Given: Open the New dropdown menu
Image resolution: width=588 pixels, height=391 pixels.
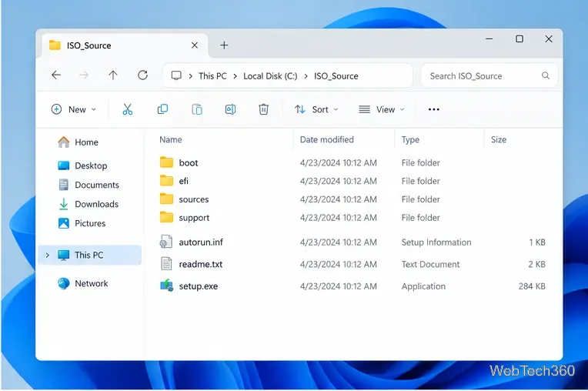Looking at the screenshot, I should coord(74,109).
